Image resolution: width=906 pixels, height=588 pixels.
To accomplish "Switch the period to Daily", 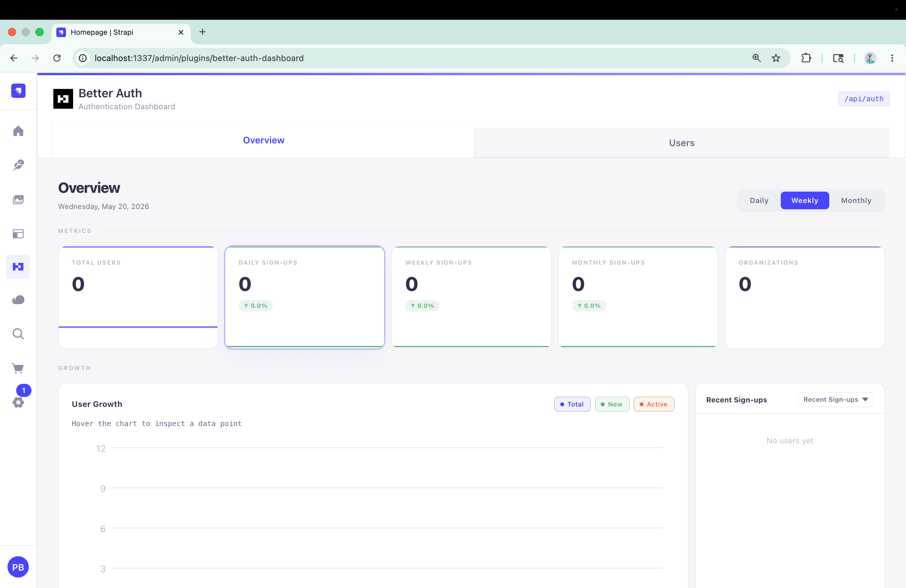I will [x=759, y=200].
